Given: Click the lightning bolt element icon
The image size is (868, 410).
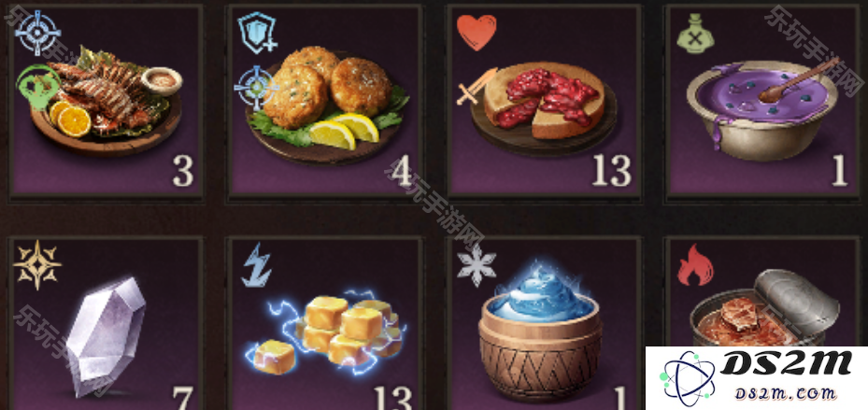Looking at the screenshot, I should click(257, 264).
